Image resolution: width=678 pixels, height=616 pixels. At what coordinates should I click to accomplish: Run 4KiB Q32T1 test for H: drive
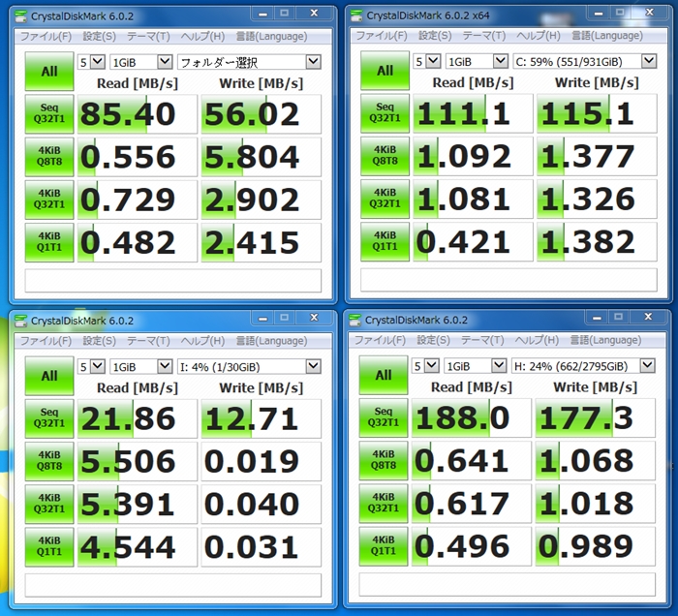point(384,503)
